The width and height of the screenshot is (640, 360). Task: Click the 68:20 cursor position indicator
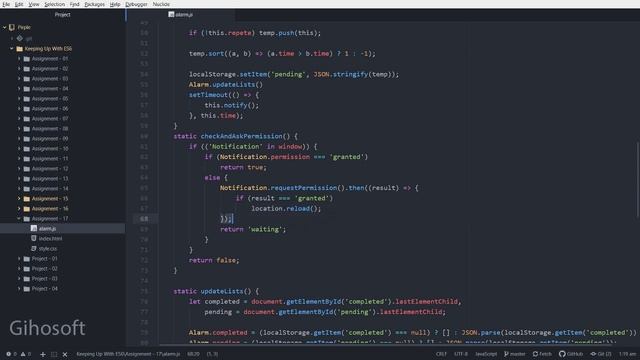point(193,354)
